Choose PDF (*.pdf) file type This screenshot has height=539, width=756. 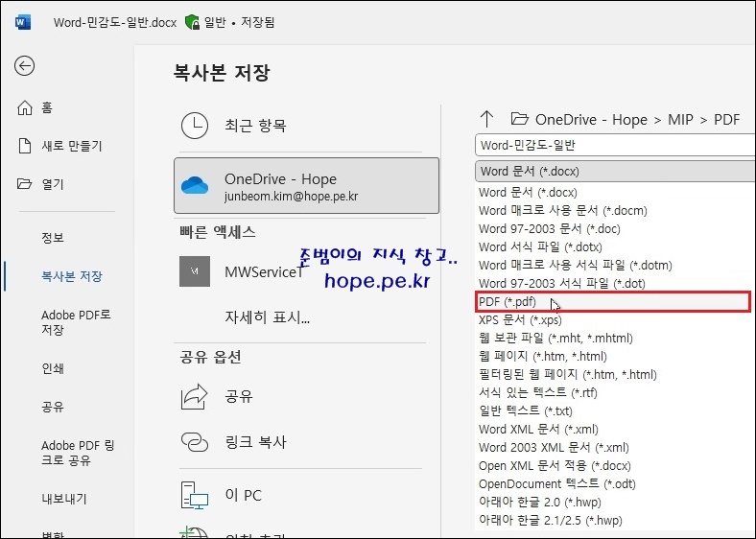612,302
